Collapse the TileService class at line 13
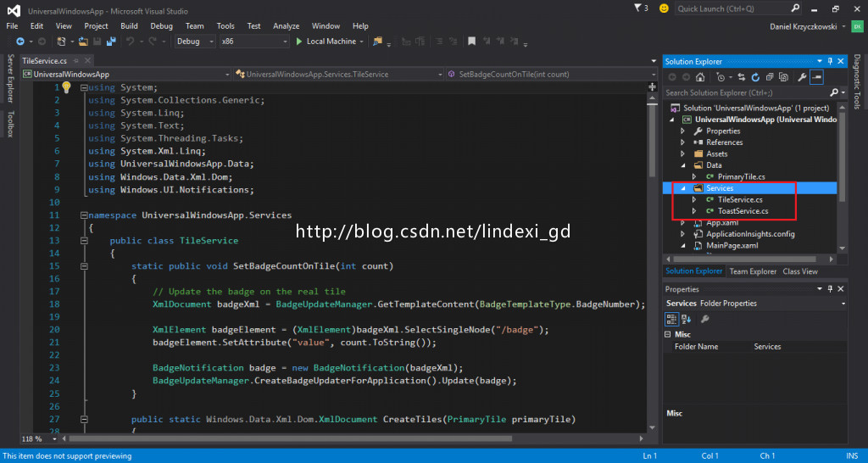This screenshot has width=868, height=463. [x=84, y=241]
